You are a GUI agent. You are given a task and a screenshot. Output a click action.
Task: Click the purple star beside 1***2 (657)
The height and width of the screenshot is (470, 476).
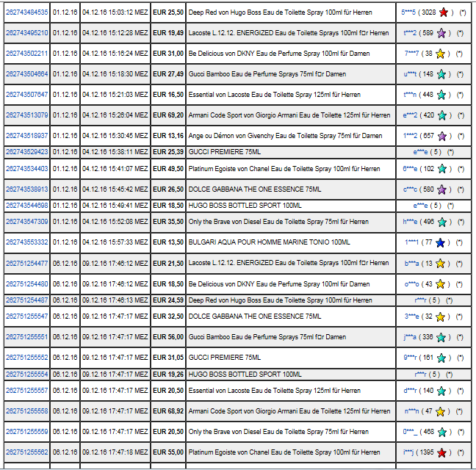click(442, 137)
